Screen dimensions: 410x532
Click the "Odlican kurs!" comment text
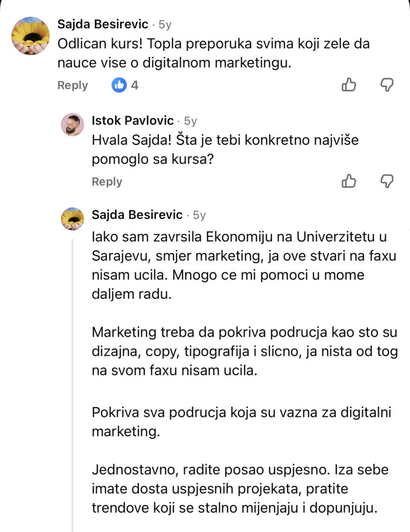tap(213, 54)
